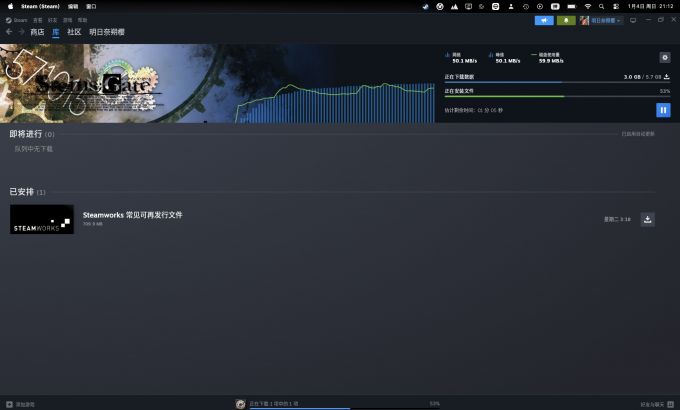The image size is (680, 410).
Task: Click the 添加游戏 add game button
Action: tap(20, 404)
